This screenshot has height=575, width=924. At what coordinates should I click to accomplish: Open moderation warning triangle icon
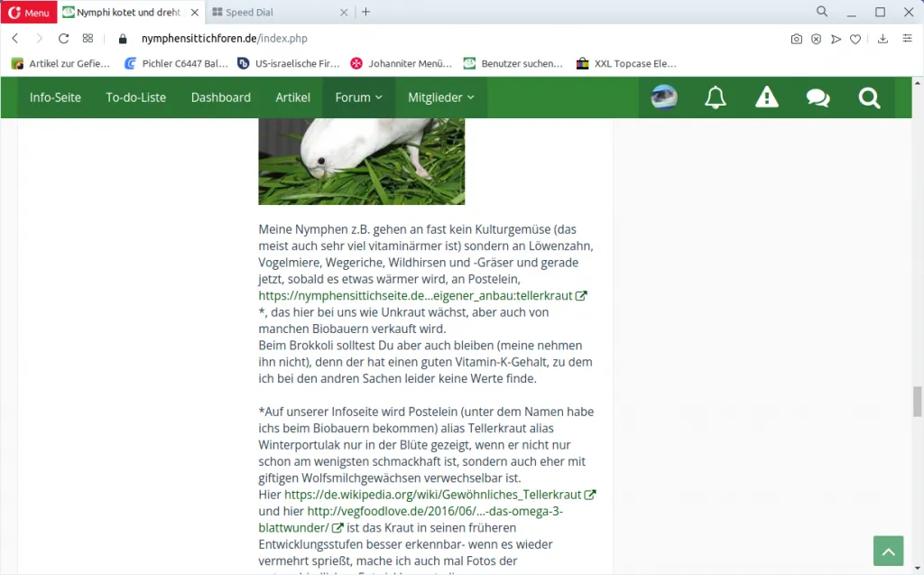(x=767, y=97)
